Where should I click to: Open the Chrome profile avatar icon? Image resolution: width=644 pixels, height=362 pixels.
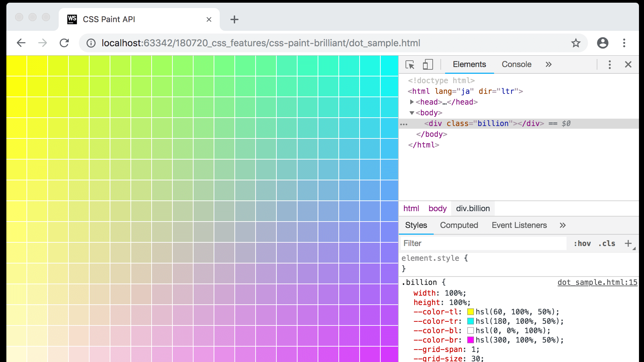click(x=602, y=43)
